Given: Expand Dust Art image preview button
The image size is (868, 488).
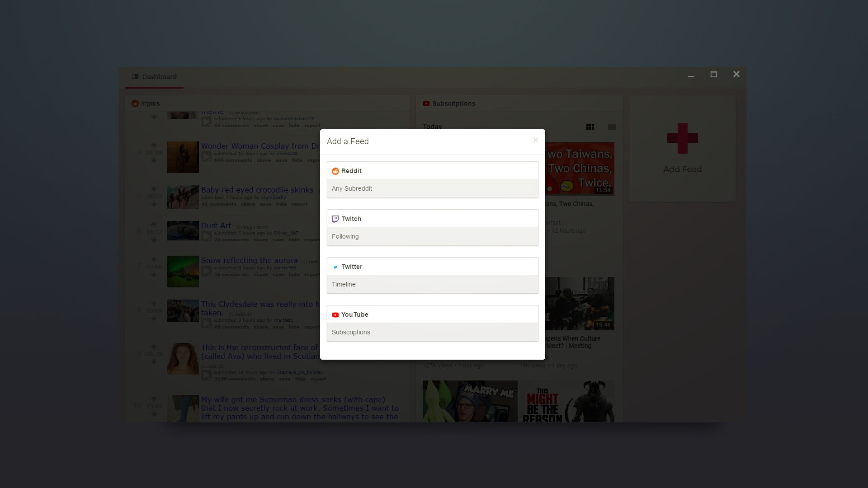Looking at the screenshot, I should coord(206,236).
